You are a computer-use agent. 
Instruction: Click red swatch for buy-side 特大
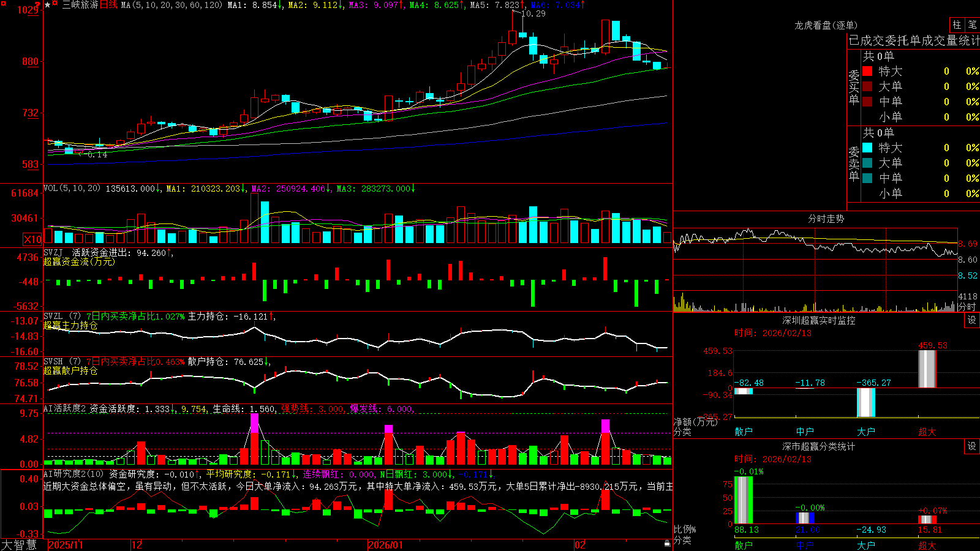(867, 71)
